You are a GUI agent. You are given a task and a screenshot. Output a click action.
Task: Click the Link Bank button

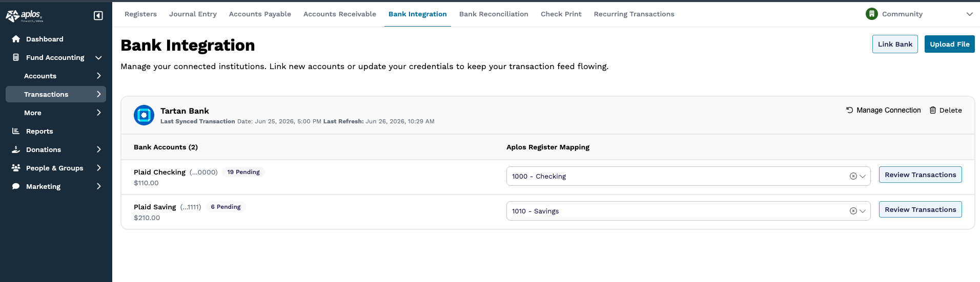[895, 44]
